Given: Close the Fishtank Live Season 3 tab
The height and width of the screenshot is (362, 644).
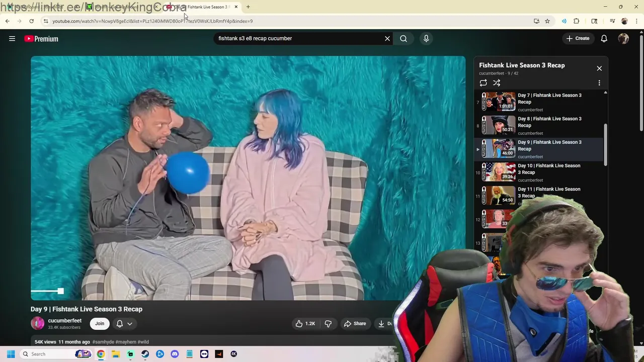Looking at the screenshot, I should click(236, 7).
